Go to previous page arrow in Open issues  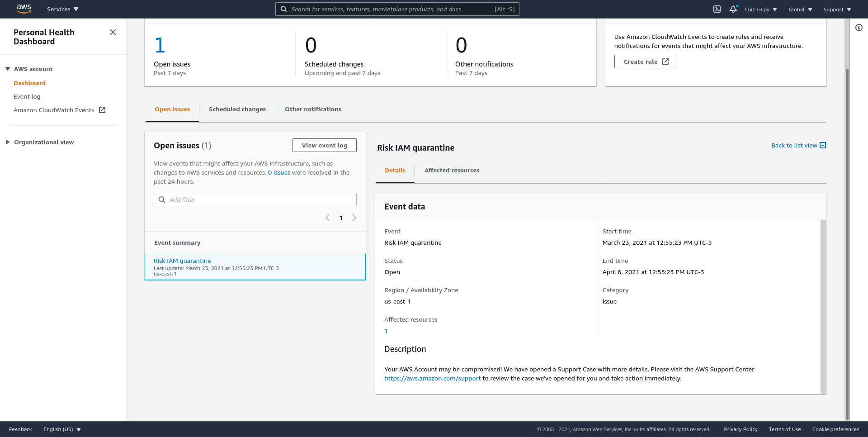[327, 218]
